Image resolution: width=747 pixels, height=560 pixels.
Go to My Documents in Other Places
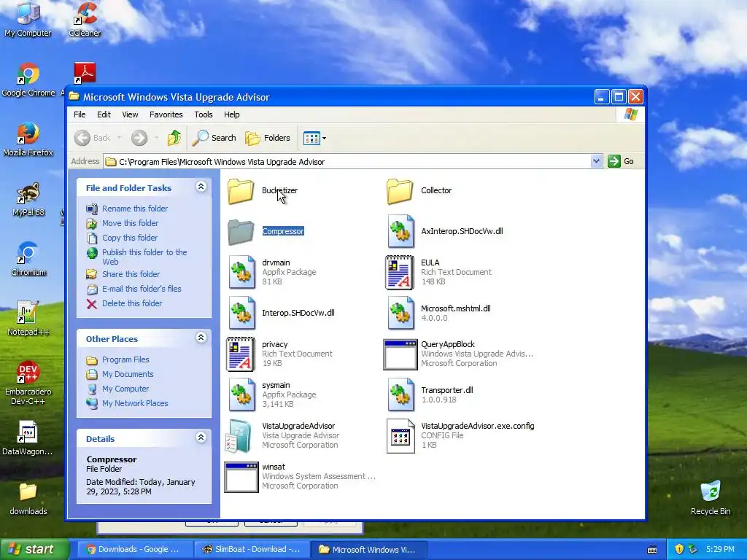[128, 375]
